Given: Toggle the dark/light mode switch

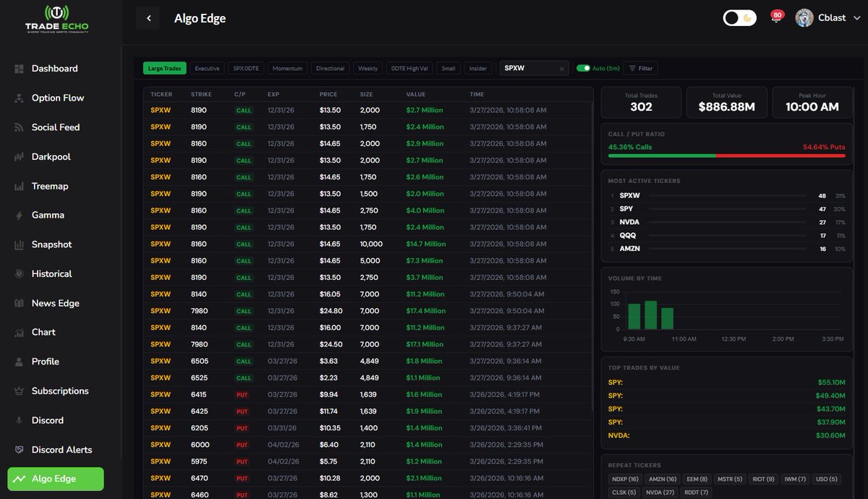Looking at the screenshot, I should (x=740, y=18).
